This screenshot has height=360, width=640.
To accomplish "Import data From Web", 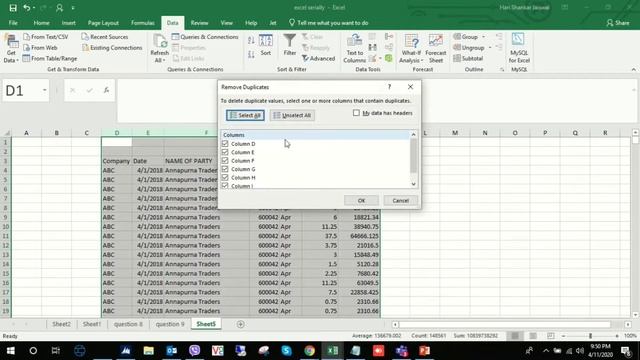I will (x=40, y=48).
